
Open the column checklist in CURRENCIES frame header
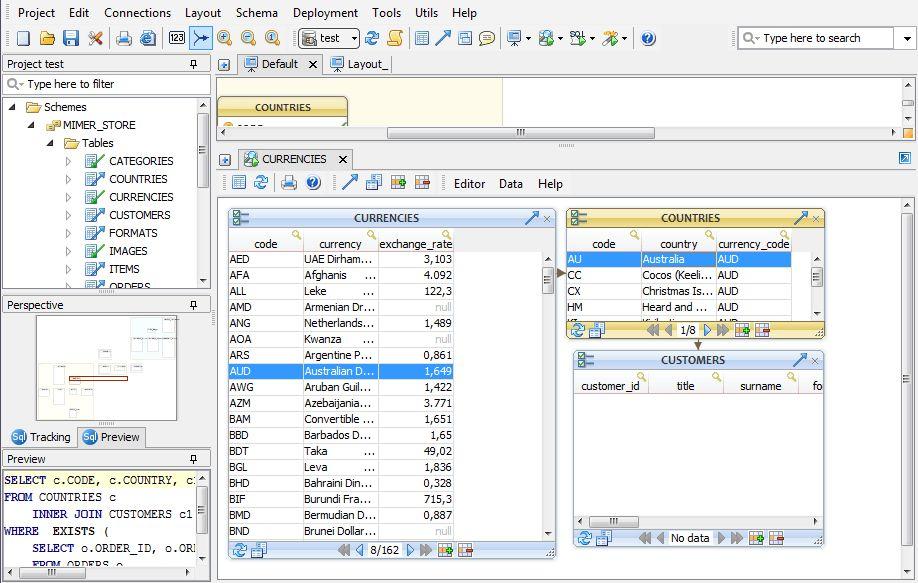240,218
